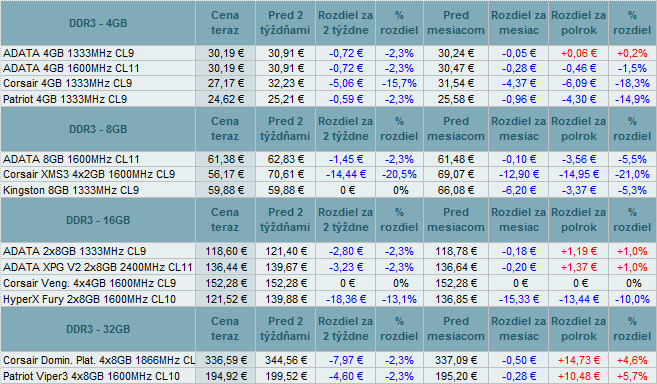Click the ADATA 4GB 1333MHz CL9 row label
This screenshot has width=657, height=384.
coord(68,53)
